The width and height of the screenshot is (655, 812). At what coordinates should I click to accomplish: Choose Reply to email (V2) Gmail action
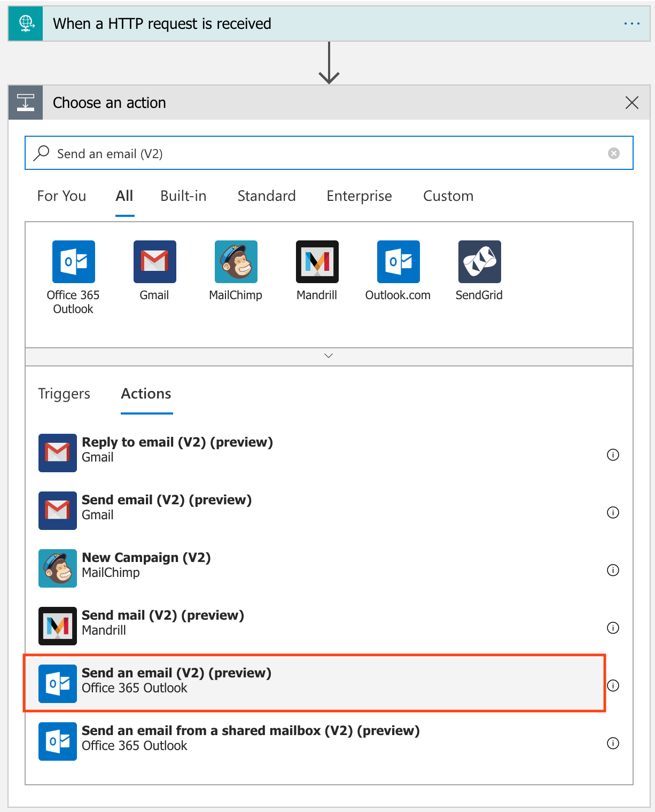321,453
